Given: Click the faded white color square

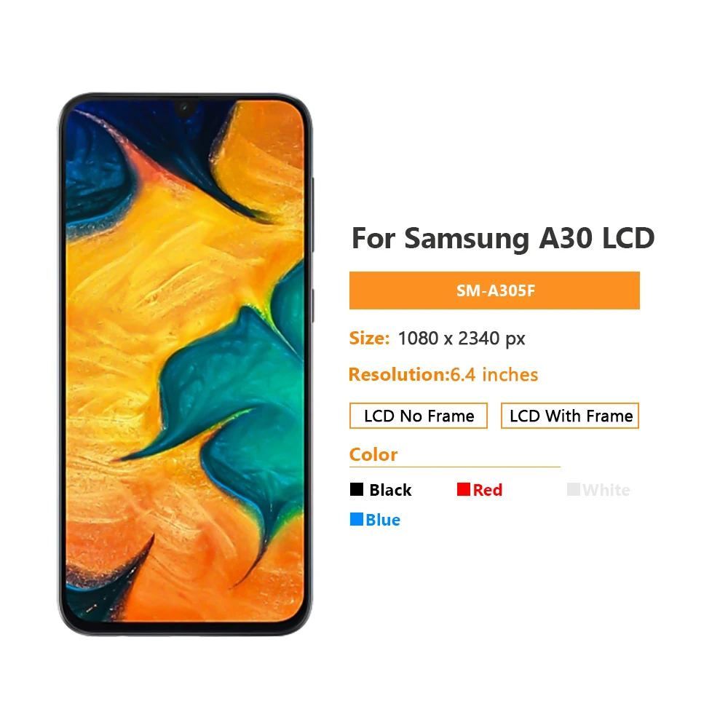Looking at the screenshot, I should pos(574,489).
